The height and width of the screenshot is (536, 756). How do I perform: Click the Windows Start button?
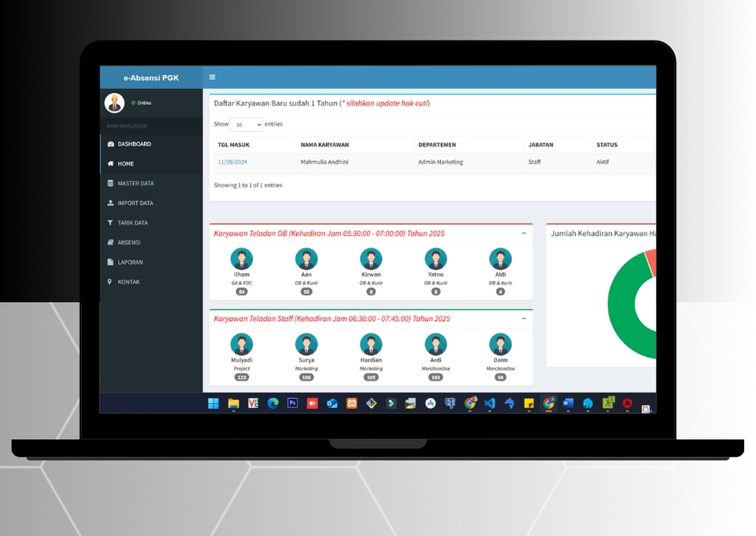pyautogui.click(x=213, y=403)
